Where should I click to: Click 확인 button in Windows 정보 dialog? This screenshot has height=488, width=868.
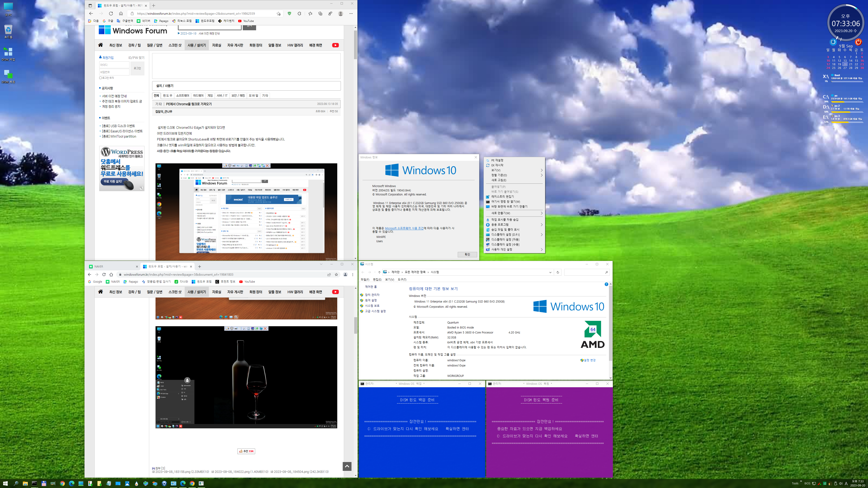click(467, 255)
